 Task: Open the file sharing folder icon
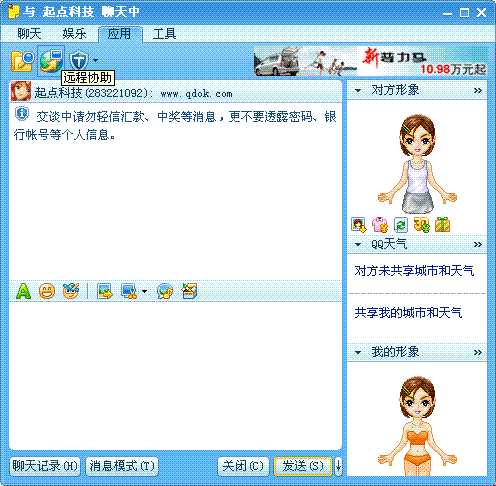point(22,61)
